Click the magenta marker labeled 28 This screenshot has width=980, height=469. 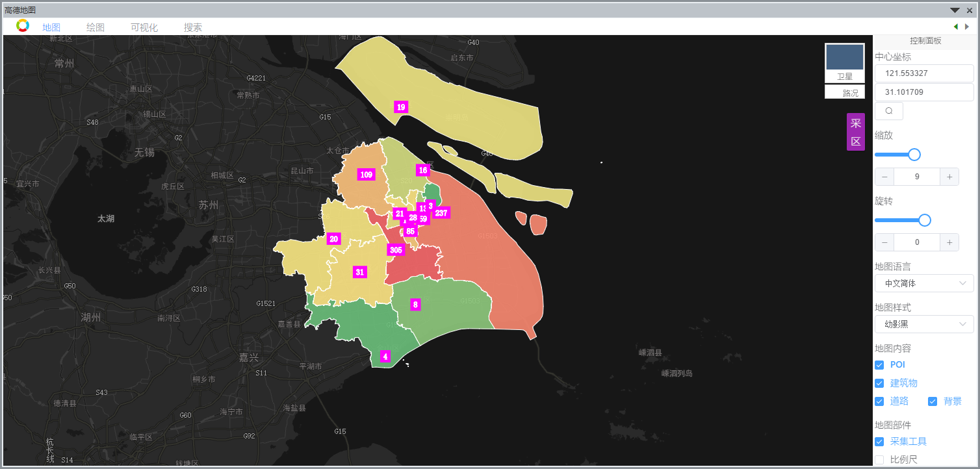(413, 218)
